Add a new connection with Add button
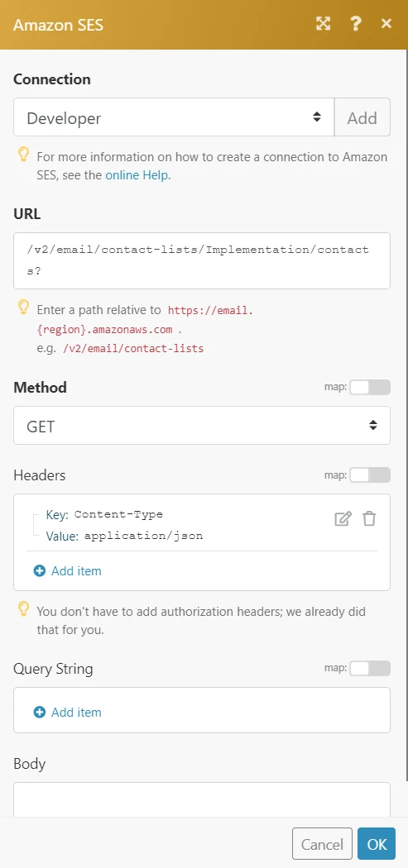408x868 pixels. pyautogui.click(x=362, y=117)
